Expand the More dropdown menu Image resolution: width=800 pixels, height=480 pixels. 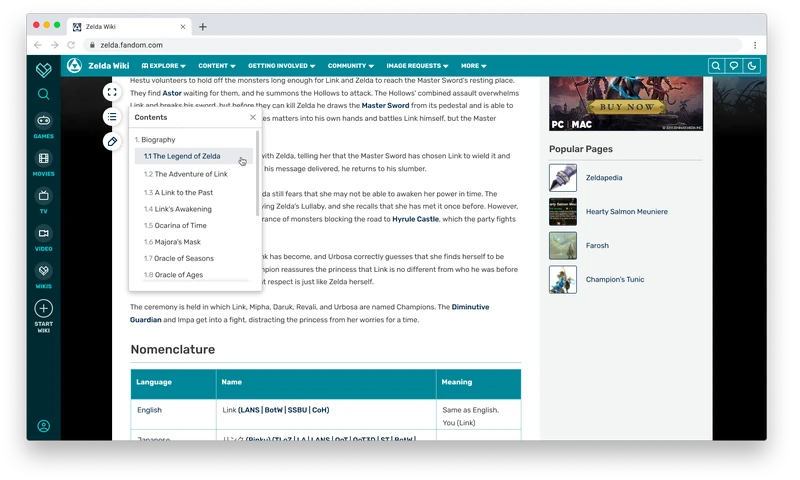click(x=473, y=66)
